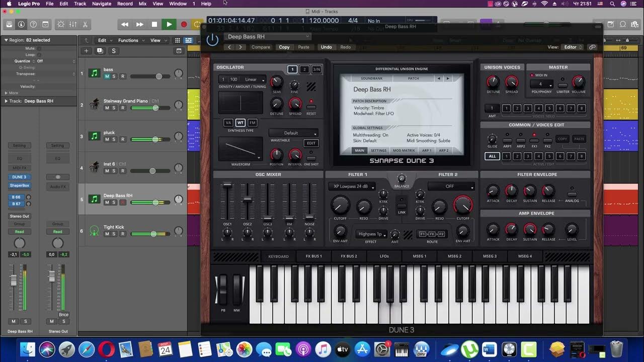Rewind the transport
The image size is (644, 362).
point(125,24)
